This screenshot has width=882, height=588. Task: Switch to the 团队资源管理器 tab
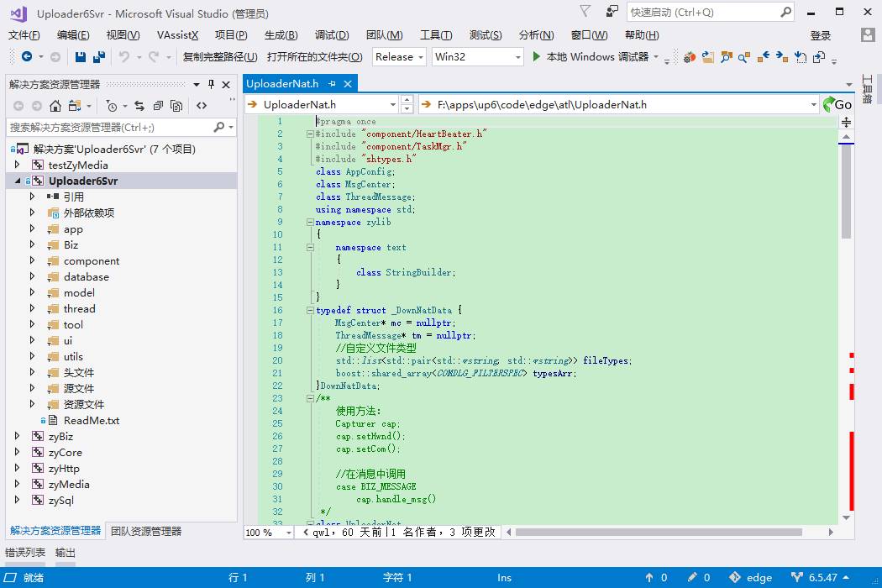click(x=146, y=531)
